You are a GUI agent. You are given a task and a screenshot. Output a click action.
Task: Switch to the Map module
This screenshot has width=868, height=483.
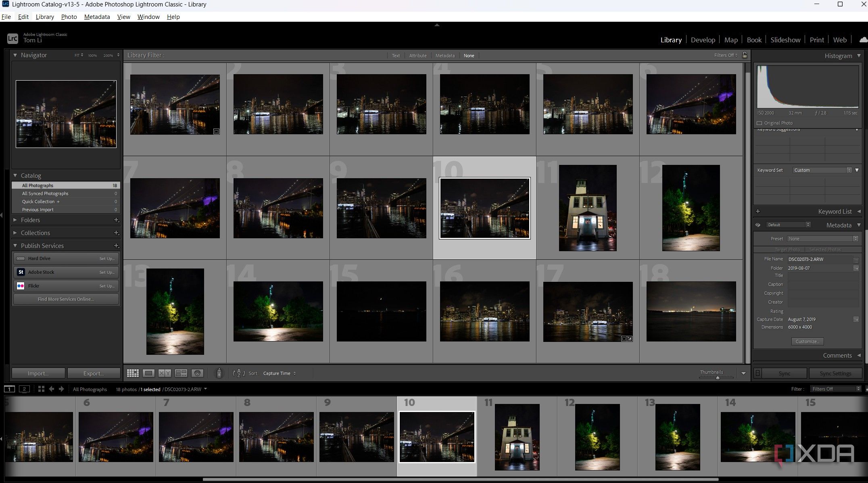pyautogui.click(x=731, y=40)
